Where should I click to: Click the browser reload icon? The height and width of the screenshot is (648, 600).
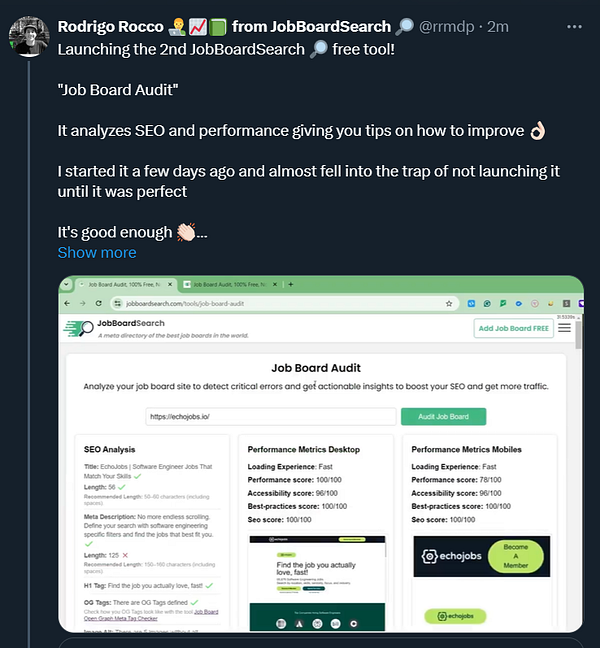coord(98,303)
